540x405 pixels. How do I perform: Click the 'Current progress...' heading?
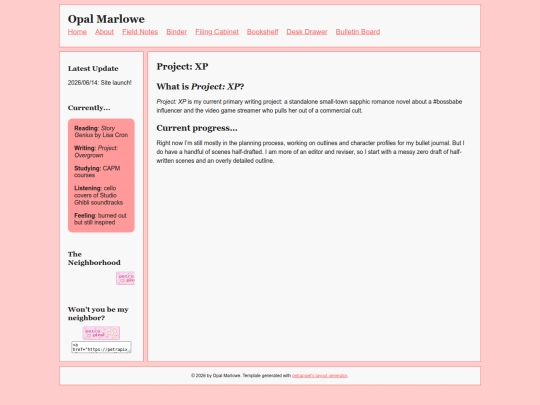click(x=197, y=128)
